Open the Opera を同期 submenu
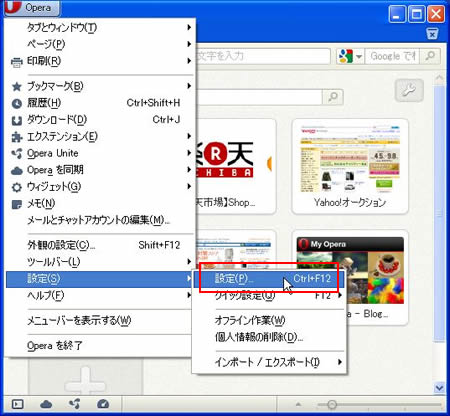 pyautogui.click(x=100, y=170)
